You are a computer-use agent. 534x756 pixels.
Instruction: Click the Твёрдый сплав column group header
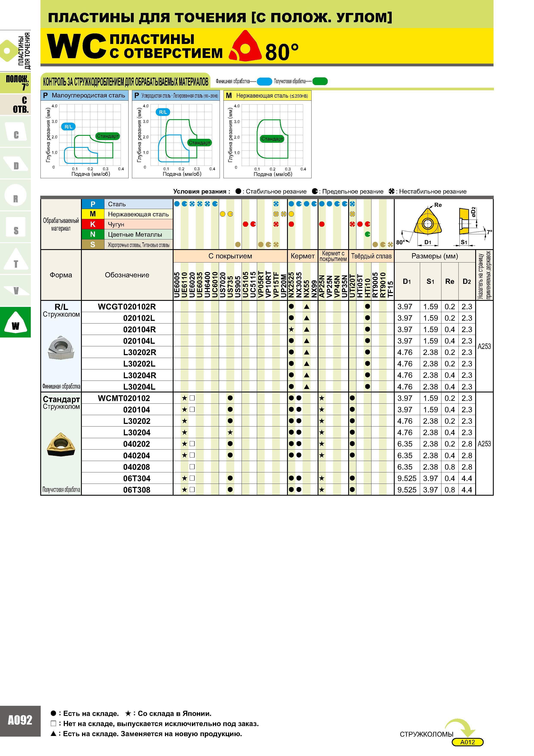coord(371,256)
